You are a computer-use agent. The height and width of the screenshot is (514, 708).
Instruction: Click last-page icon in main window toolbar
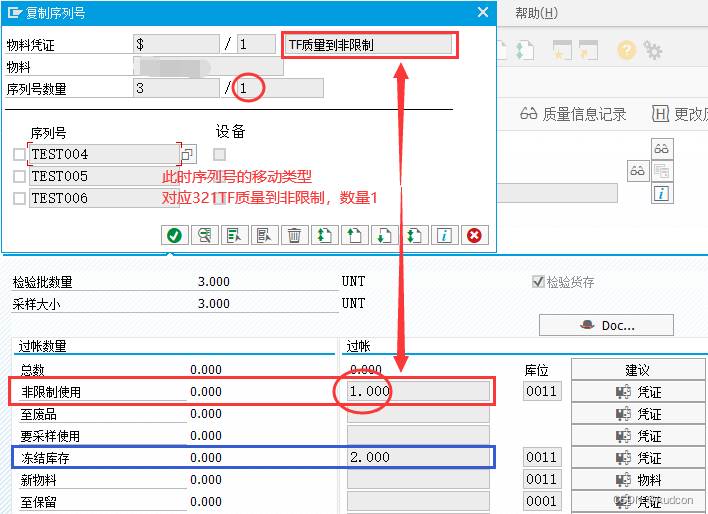(525, 50)
